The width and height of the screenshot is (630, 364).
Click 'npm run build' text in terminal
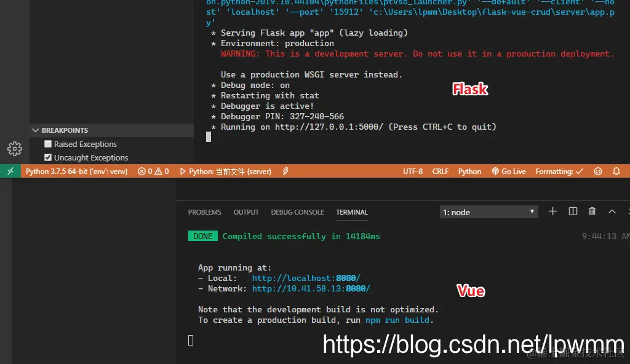(x=397, y=320)
